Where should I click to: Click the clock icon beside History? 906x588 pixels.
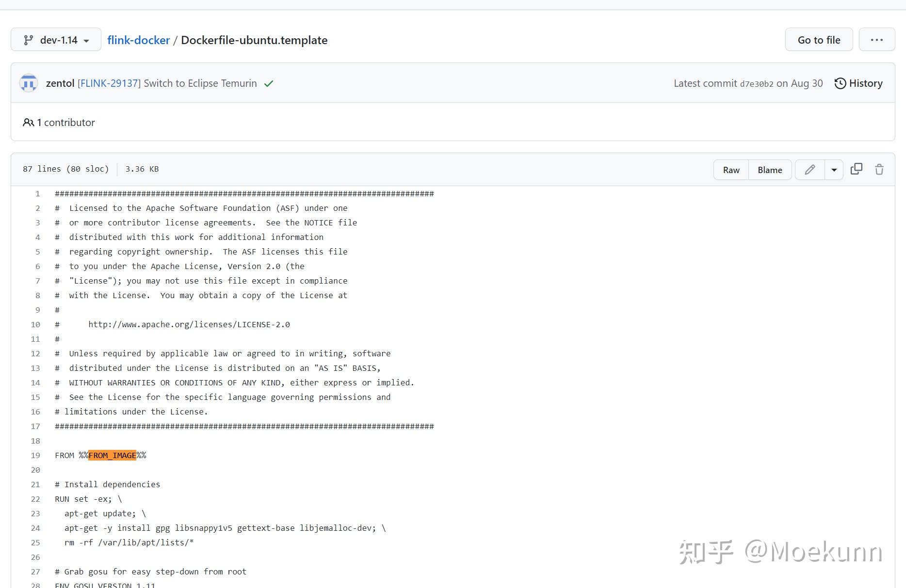[x=840, y=83]
